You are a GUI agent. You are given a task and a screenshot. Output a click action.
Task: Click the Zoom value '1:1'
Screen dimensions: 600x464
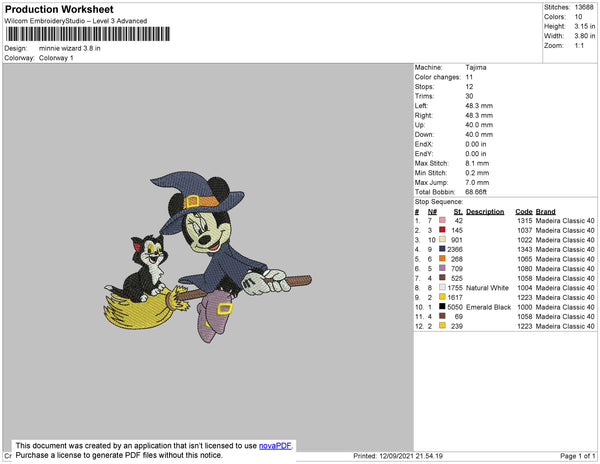point(579,46)
